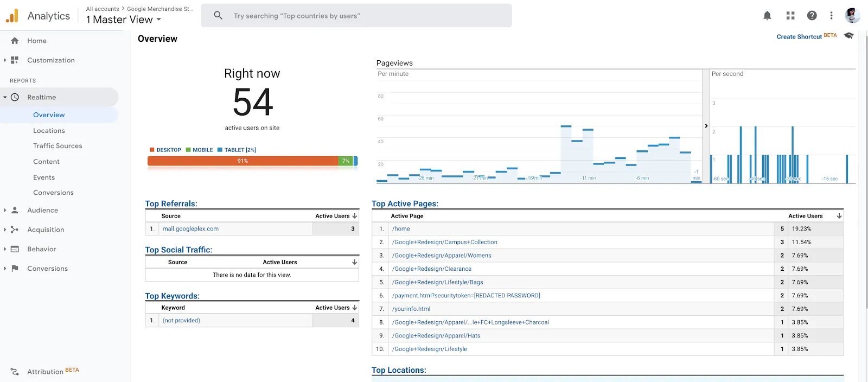Open the help question mark icon

click(812, 16)
